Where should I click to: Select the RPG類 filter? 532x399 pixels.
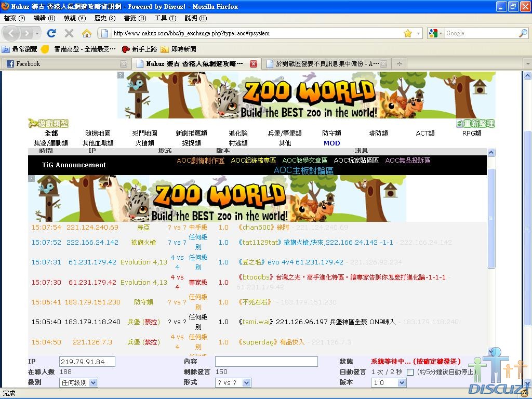pyautogui.click(x=472, y=134)
